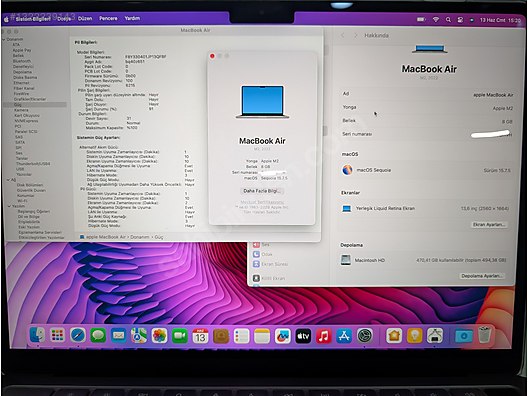Image resolution: width=528 pixels, height=396 pixels.
Task: Open App Store from the Dock
Action: 344,335
